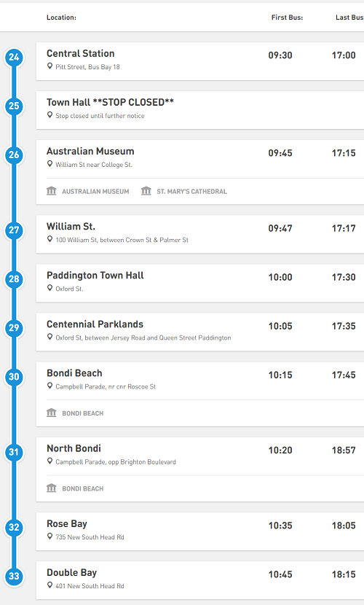
Task: Click the museum icon beside St. Mary's Cathedral
Action: [x=146, y=191]
